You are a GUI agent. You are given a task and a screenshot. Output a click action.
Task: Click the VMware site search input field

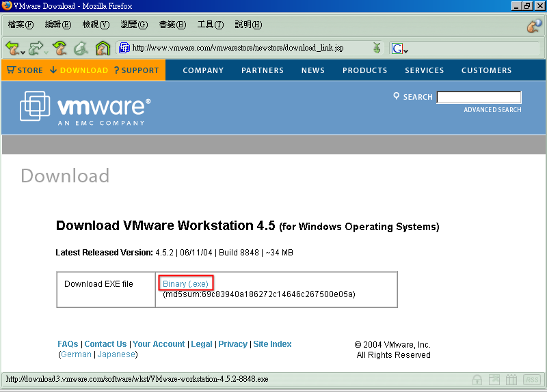[479, 97]
